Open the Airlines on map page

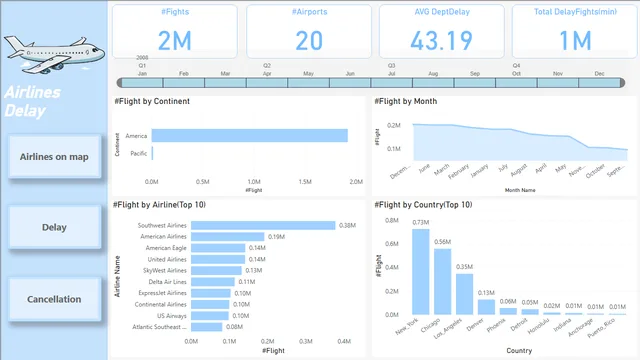pyautogui.click(x=54, y=157)
